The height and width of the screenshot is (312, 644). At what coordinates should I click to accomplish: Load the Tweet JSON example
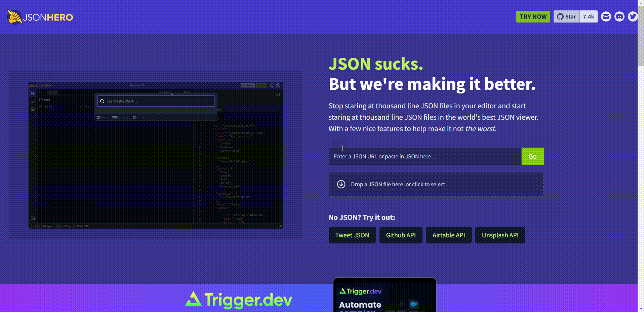point(352,235)
